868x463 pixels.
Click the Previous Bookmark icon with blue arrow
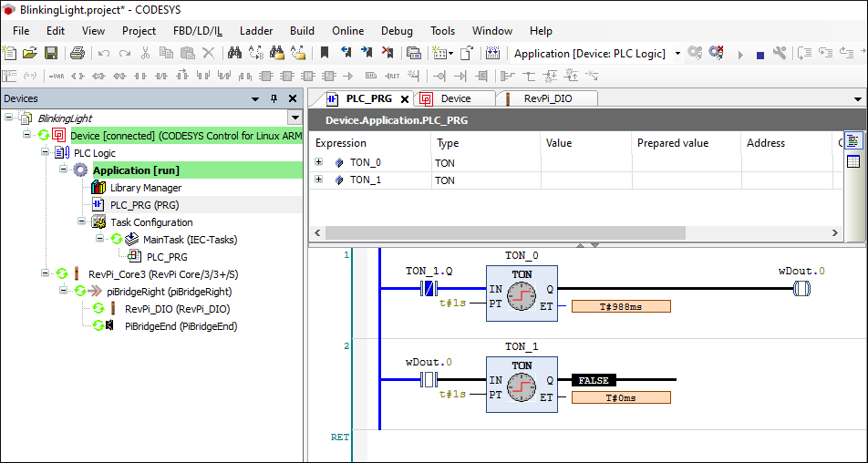(346, 53)
